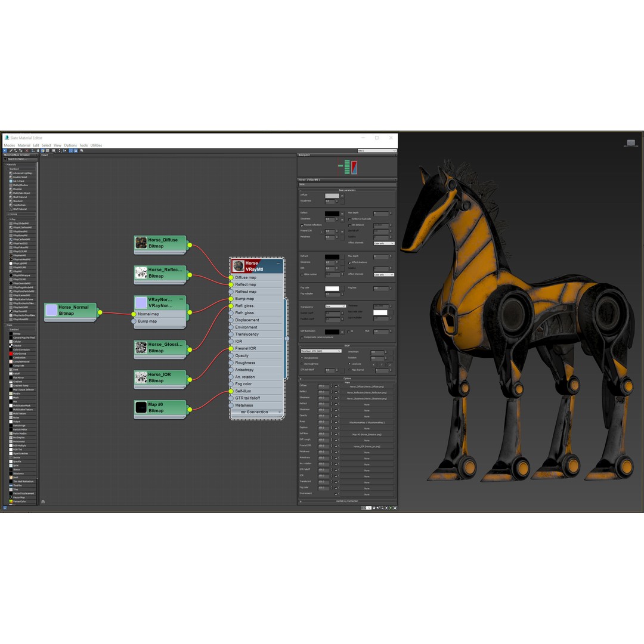Open the Modes menu
Screen dimensions: 644x644
coord(9,145)
